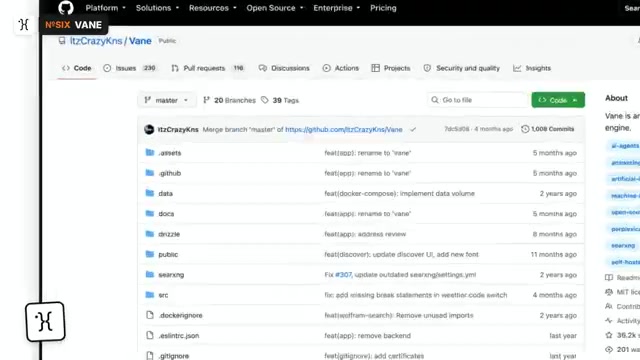Open the Actions tab
640x360 pixels.
(340, 68)
